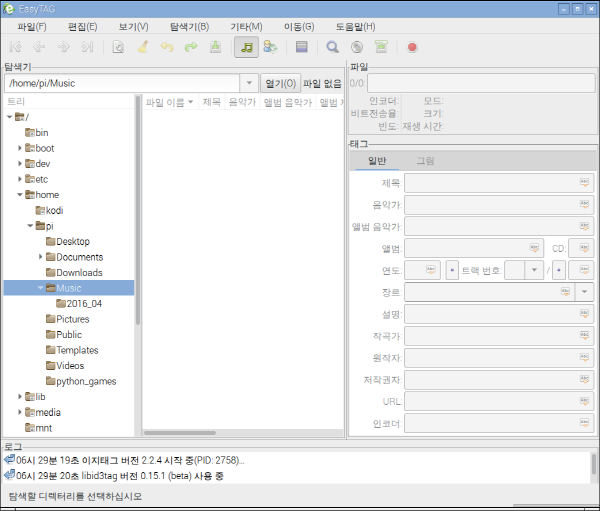Open the genre (장르) dropdown arrow
Image resolution: width=600 pixels, height=511 pixels.
(x=584, y=292)
